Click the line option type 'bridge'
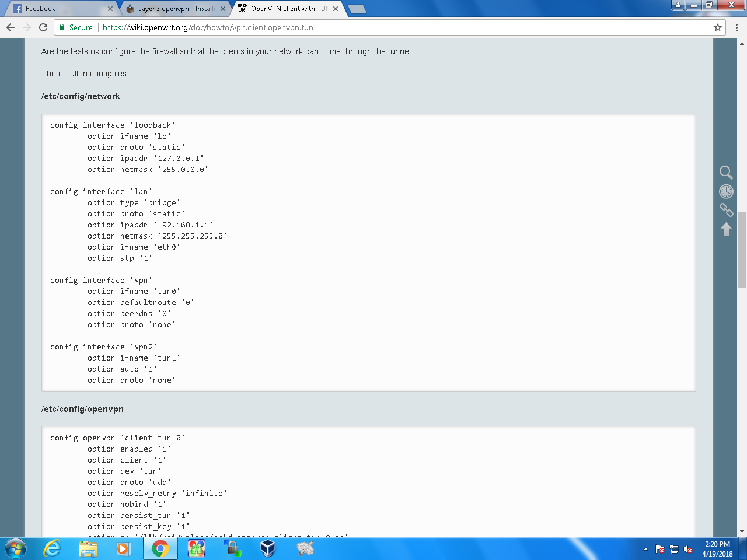This screenshot has width=747, height=560. 134,202
